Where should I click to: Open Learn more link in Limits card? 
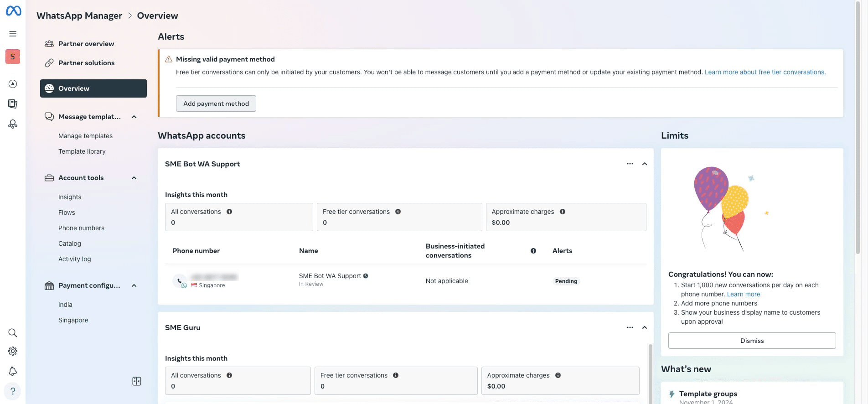click(x=744, y=294)
